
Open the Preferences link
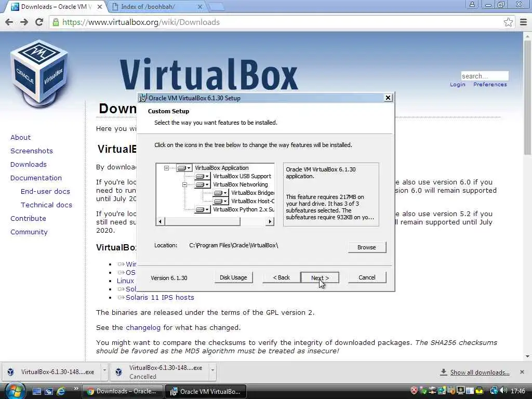coord(490,85)
